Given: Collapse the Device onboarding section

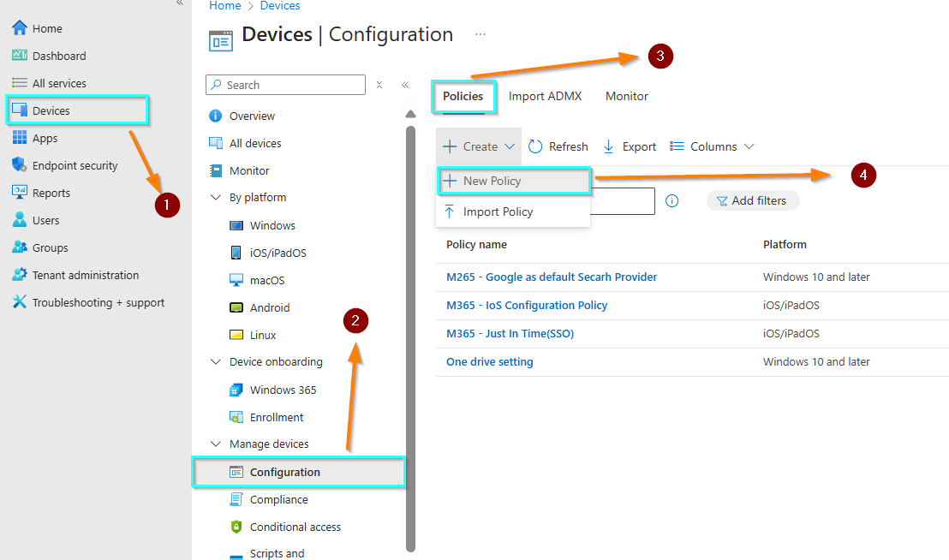Looking at the screenshot, I should click(216, 361).
